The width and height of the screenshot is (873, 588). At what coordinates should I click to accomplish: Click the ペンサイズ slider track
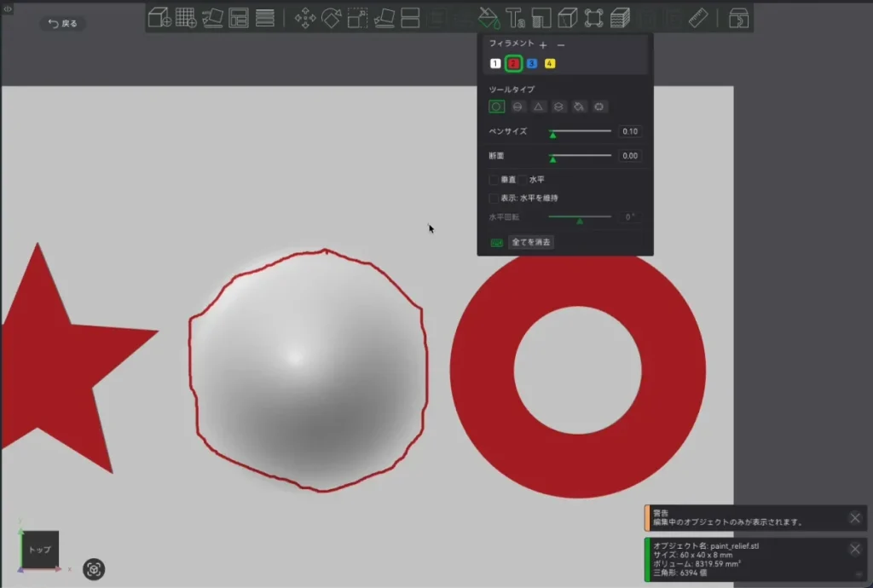click(580, 131)
